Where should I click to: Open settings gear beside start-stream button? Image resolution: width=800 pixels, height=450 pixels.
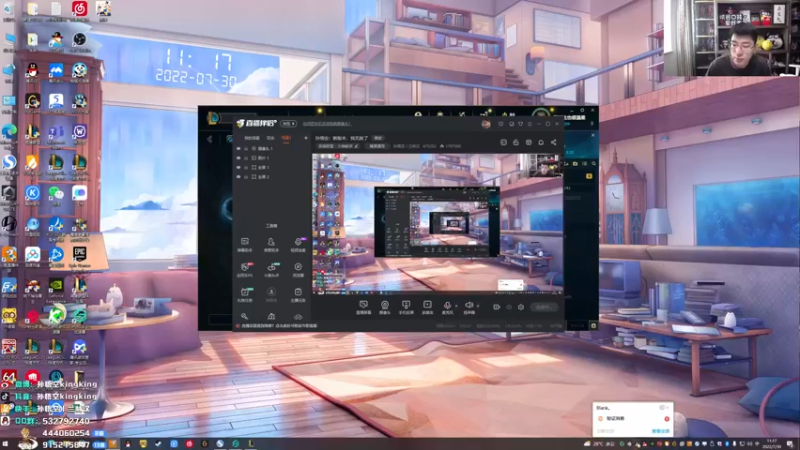click(x=521, y=307)
